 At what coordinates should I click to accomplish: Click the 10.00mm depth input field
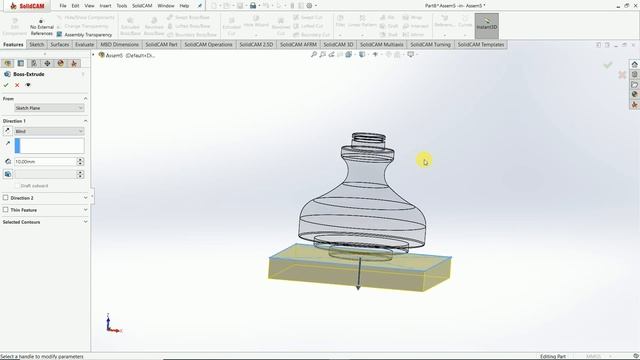tap(45, 162)
